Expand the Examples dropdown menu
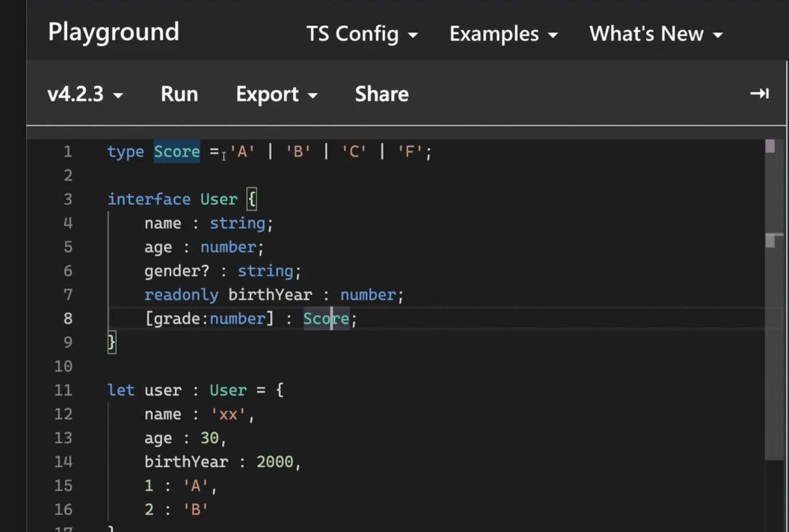This screenshot has width=789, height=532. [504, 34]
